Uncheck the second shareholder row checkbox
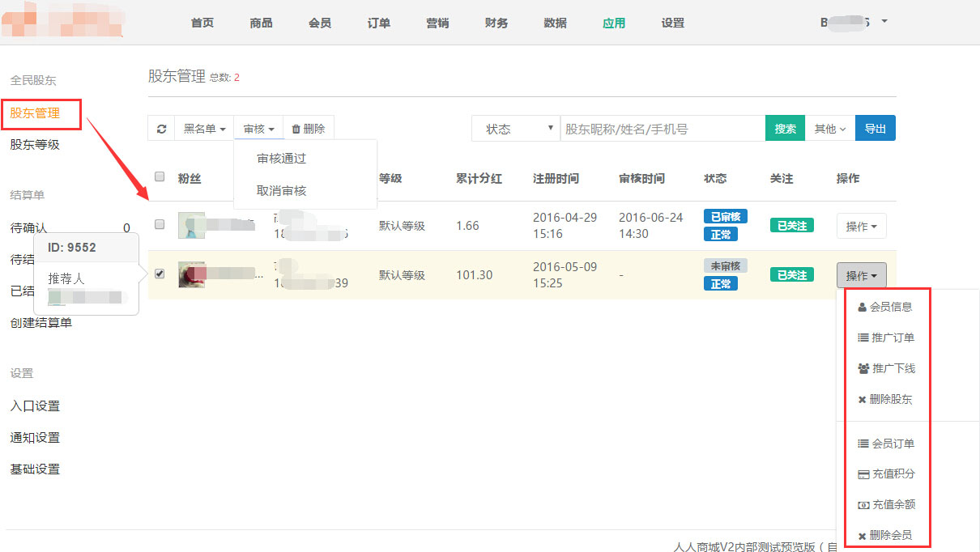 point(160,274)
